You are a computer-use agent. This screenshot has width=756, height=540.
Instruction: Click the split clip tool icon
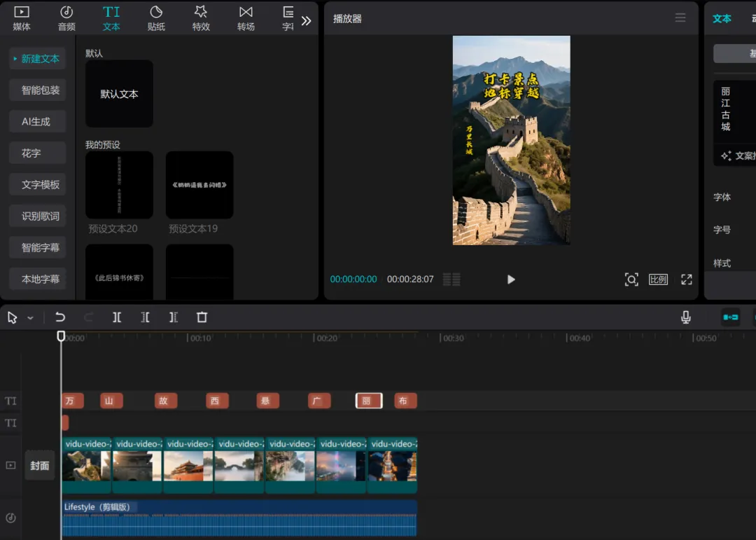click(117, 317)
